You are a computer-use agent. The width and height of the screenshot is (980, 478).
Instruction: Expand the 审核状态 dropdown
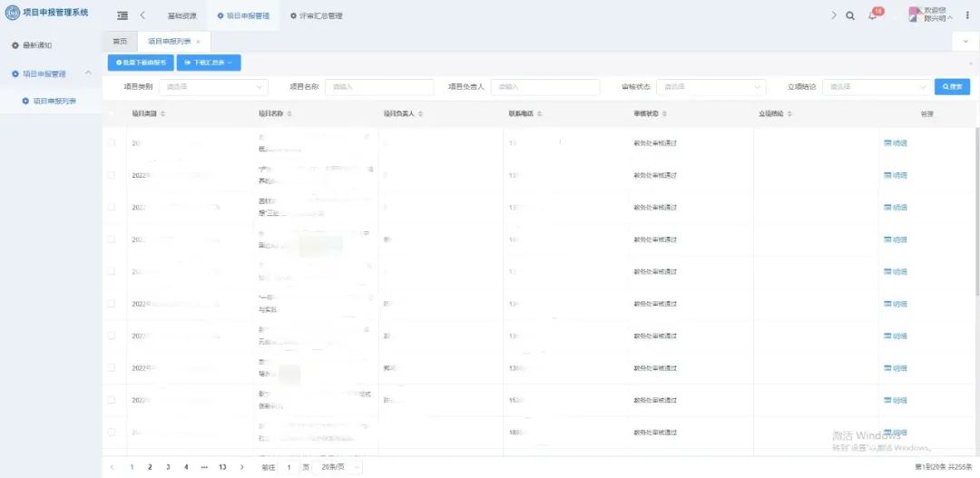(710, 87)
